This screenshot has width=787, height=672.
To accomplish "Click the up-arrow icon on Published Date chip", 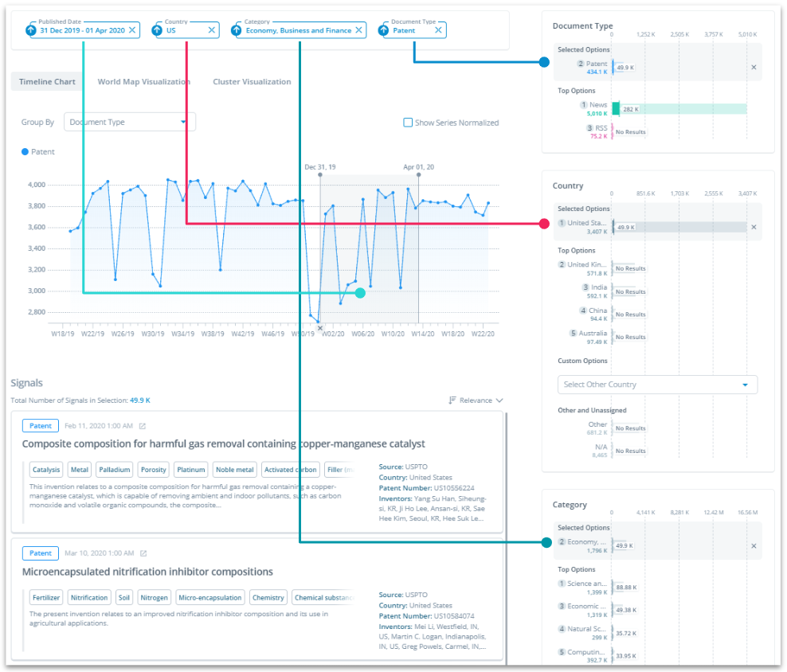I will click(x=31, y=30).
